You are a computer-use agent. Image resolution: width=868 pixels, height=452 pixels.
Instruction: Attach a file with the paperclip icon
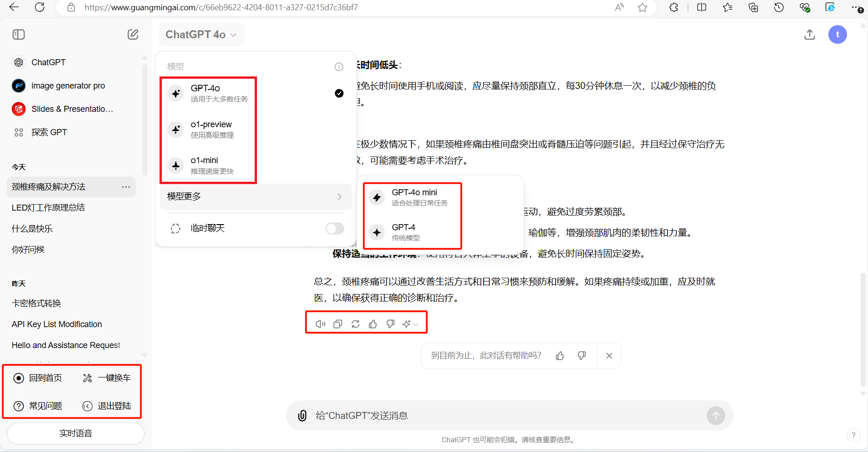click(302, 416)
